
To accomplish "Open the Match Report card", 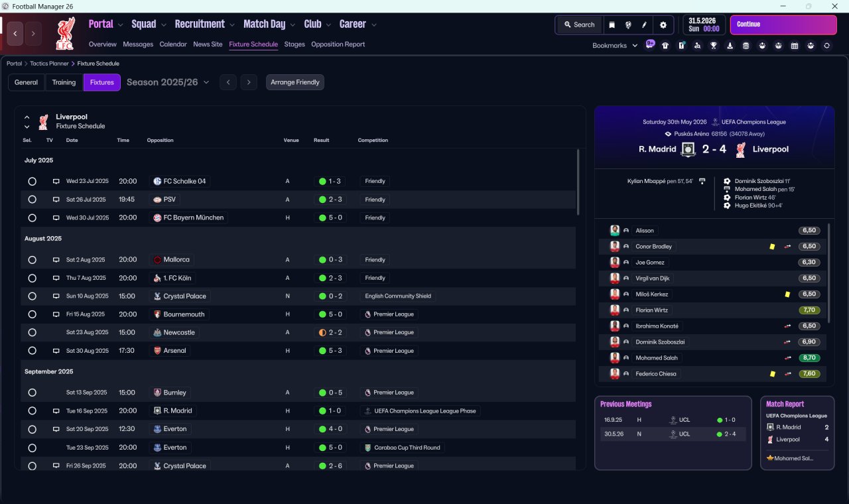I will 797,433.
